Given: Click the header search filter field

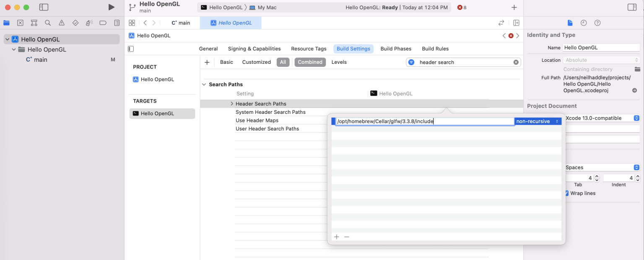Looking at the screenshot, I should click(x=464, y=62).
